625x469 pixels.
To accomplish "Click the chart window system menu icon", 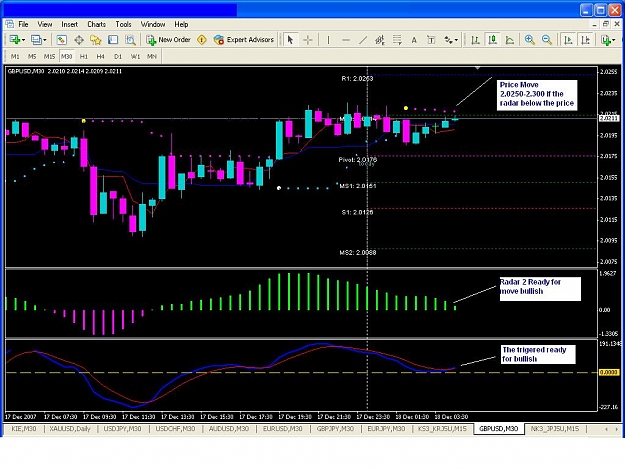I will point(9,24).
